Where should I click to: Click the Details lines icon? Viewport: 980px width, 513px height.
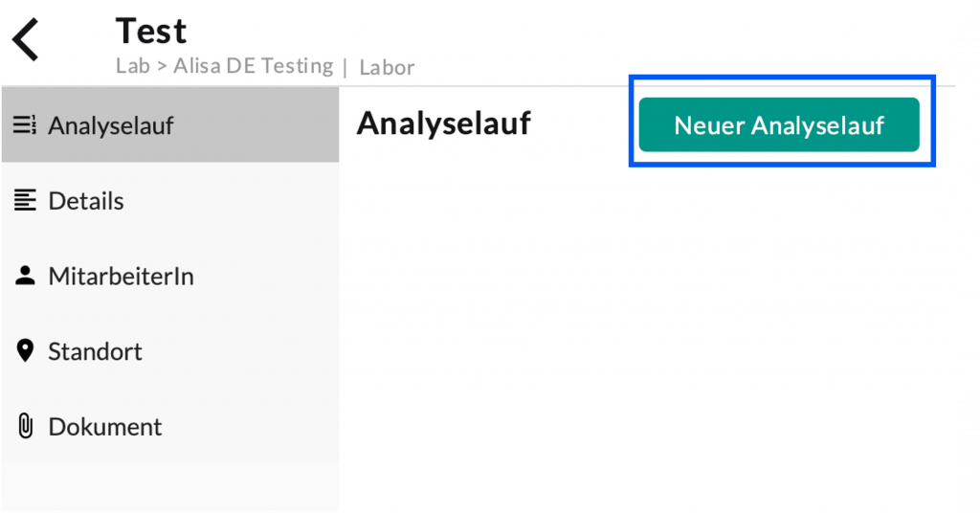[26, 201]
